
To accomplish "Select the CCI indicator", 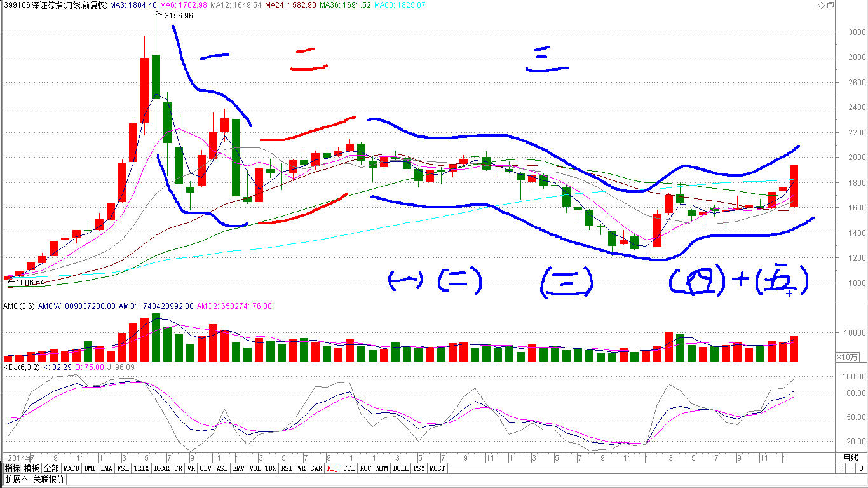I will coord(349,468).
